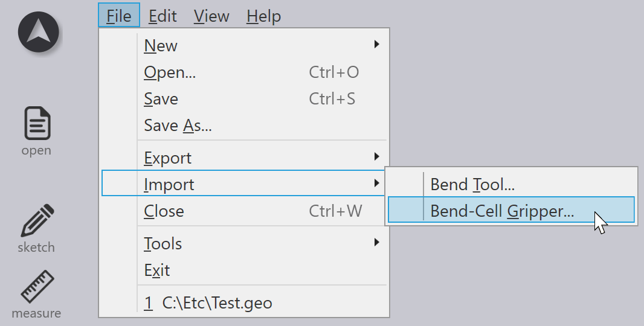Open the Help menu
The image size is (644, 326).
(263, 16)
